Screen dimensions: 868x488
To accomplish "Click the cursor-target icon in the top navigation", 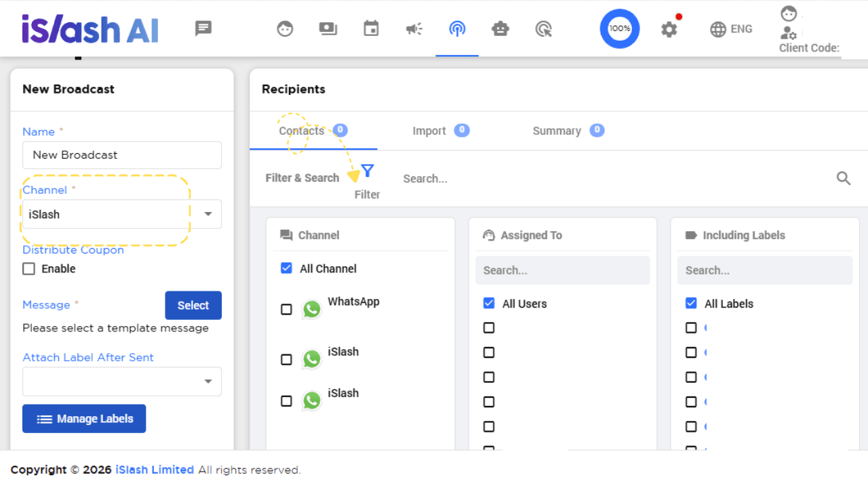I will click(544, 29).
